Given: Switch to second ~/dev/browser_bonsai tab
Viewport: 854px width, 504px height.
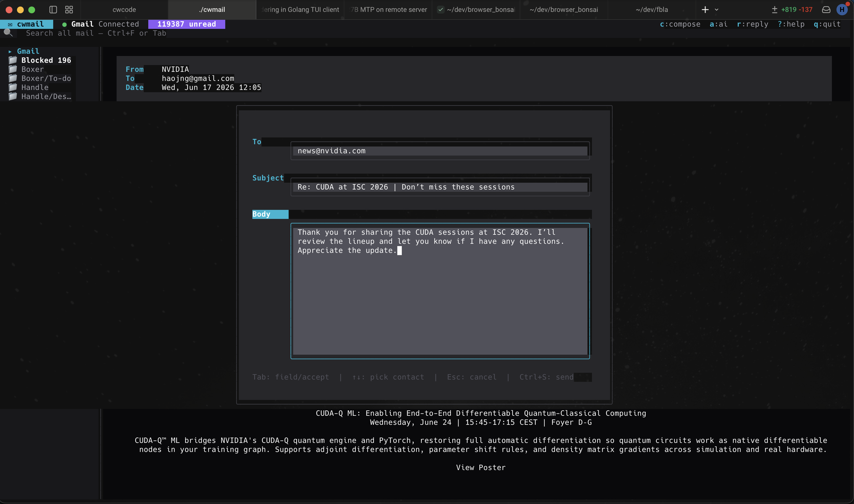Looking at the screenshot, I should [564, 10].
